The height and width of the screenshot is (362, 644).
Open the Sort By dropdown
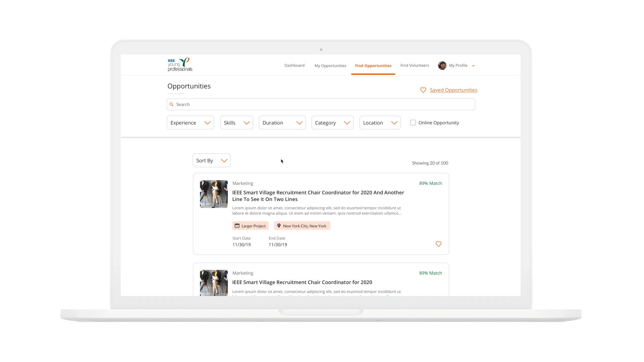click(211, 161)
